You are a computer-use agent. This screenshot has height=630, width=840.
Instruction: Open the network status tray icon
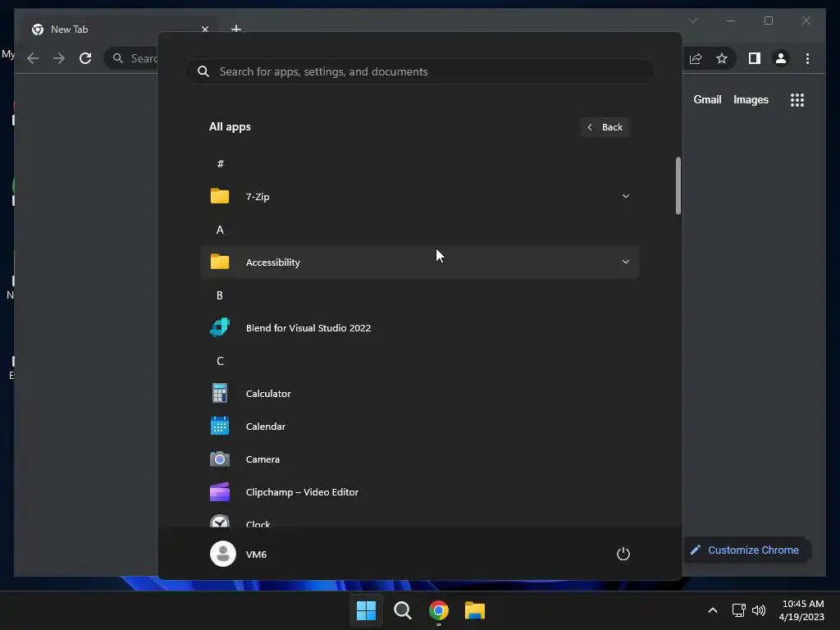(x=739, y=610)
